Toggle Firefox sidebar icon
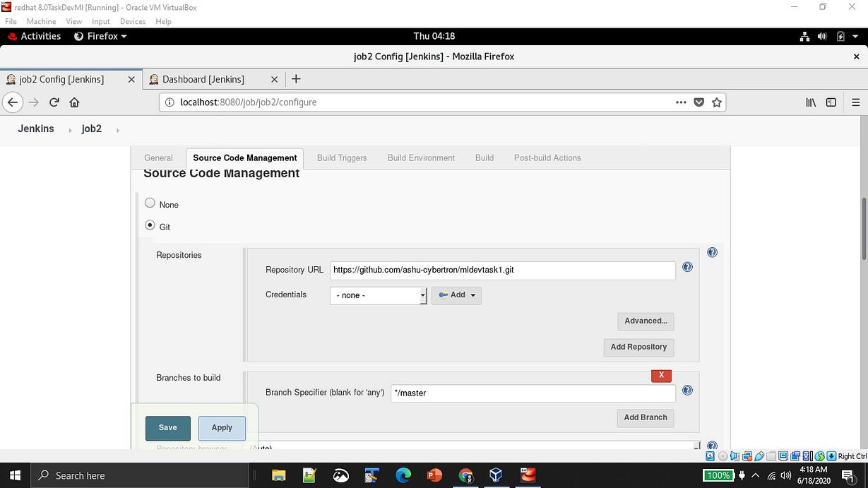 tap(831, 102)
